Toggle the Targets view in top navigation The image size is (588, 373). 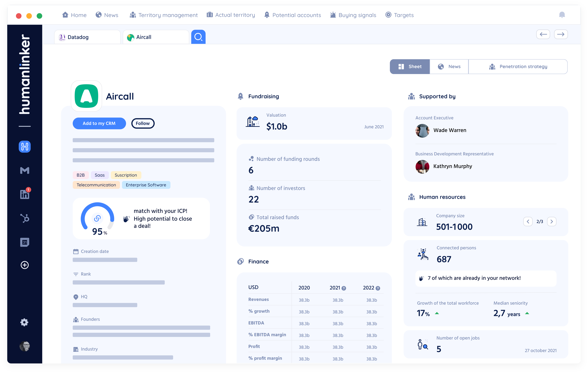[x=399, y=15]
